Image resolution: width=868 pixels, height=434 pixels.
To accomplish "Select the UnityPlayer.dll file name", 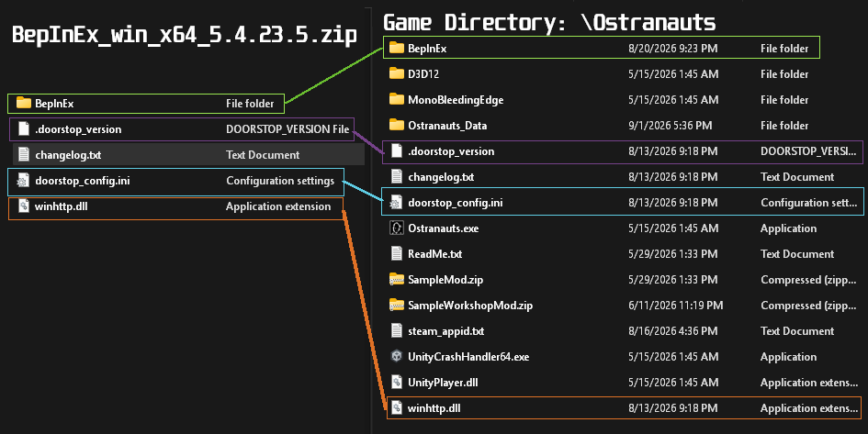I will tap(443, 383).
